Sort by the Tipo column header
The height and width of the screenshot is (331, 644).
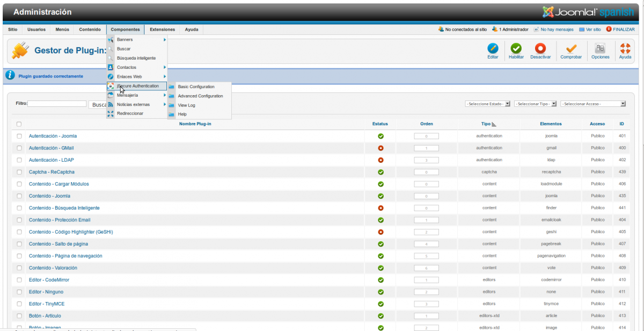(488, 124)
